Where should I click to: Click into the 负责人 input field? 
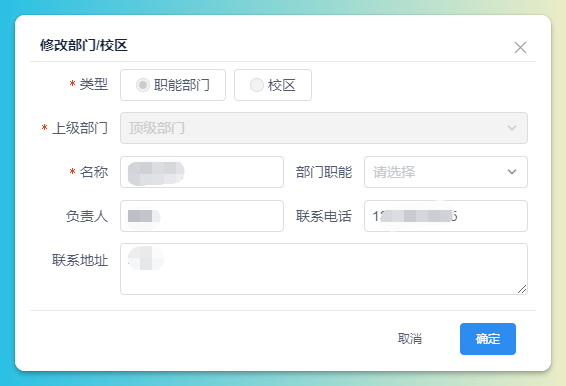[202, 216]
